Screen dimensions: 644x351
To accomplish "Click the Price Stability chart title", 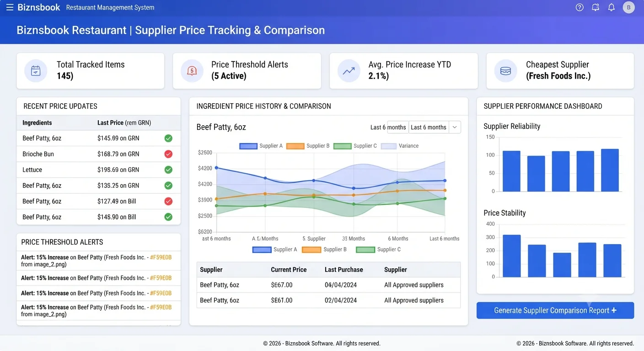I will pyautogui.click(x=504, y=213).
